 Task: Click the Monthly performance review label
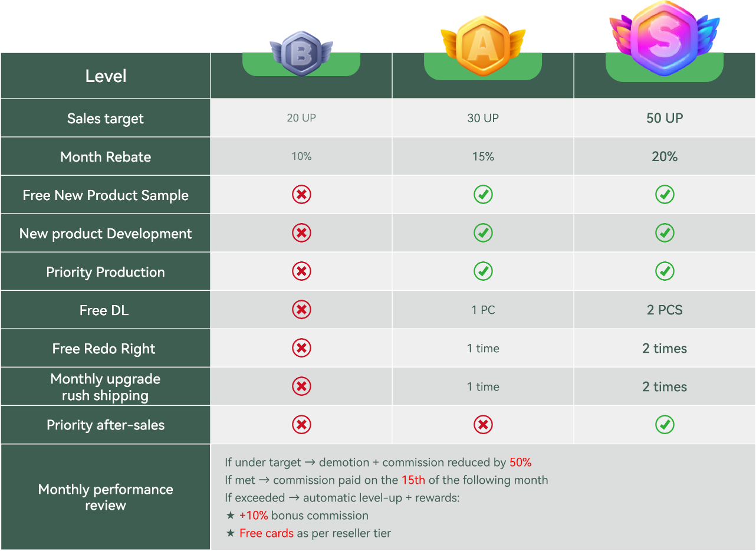tap(106, 497)
